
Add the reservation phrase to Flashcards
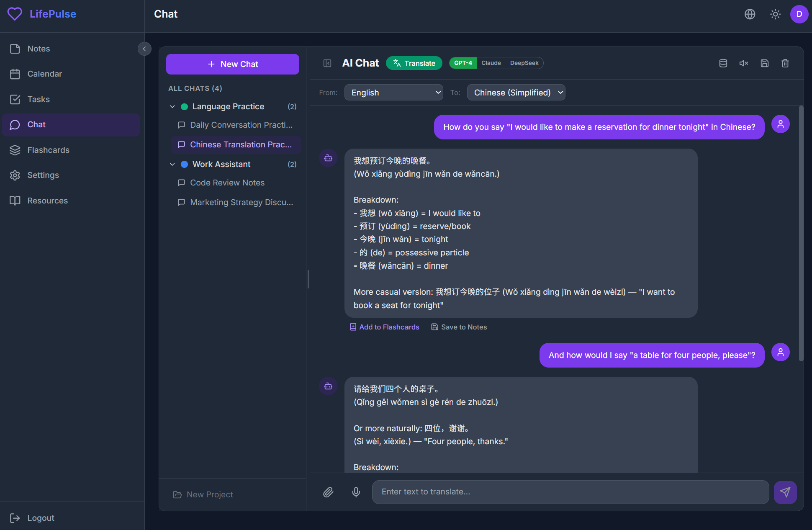(x=384, y=327)
